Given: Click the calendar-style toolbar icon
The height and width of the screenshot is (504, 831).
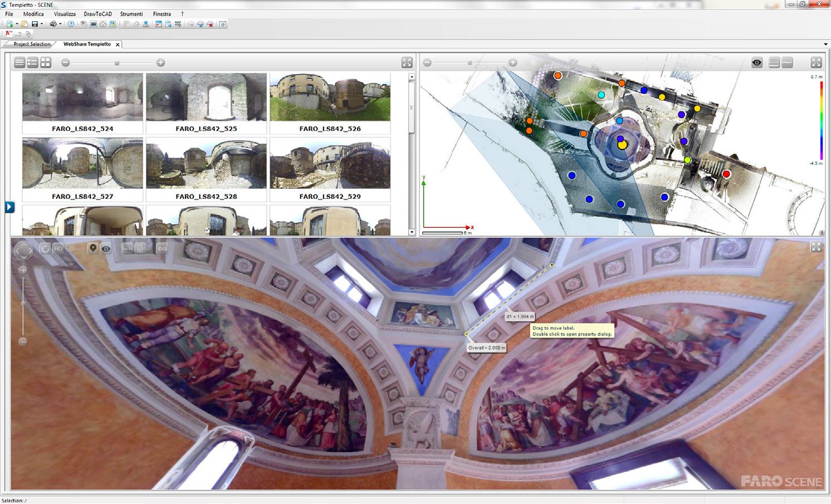Looking at the screenshot, I should tap(159, 25).
